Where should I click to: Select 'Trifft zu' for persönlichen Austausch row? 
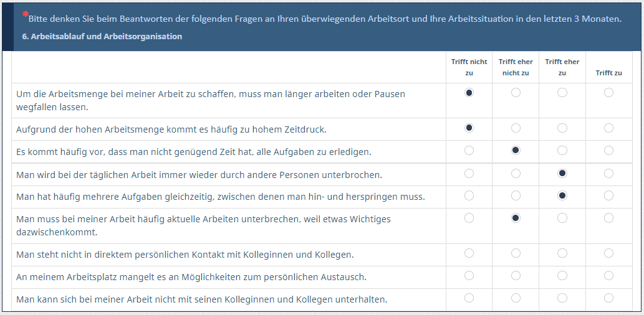click(608, 276)
